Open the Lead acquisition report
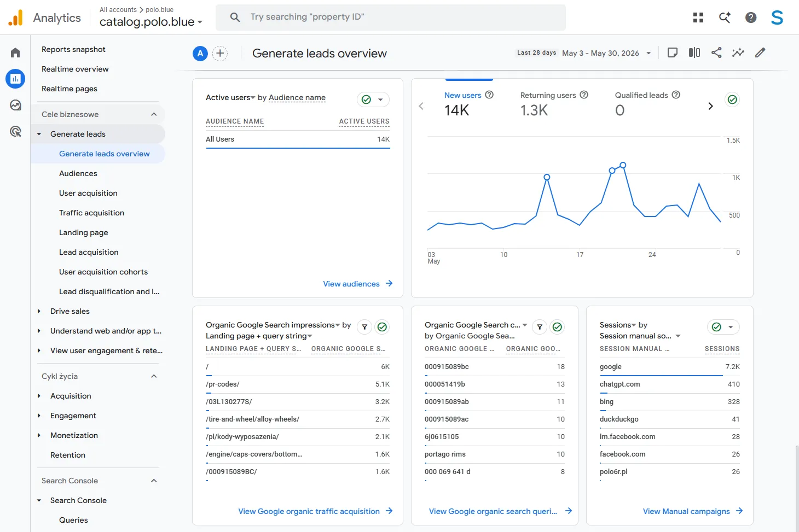 click(89, 252)
